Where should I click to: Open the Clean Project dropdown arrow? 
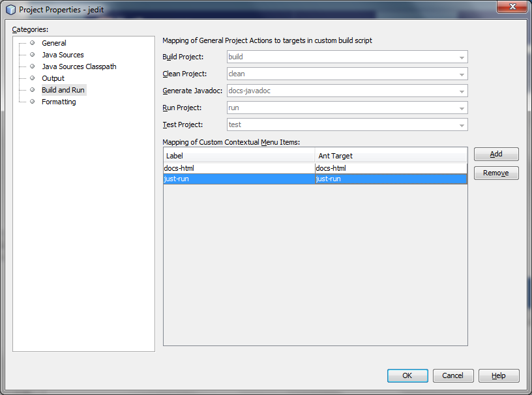(462, 74)
